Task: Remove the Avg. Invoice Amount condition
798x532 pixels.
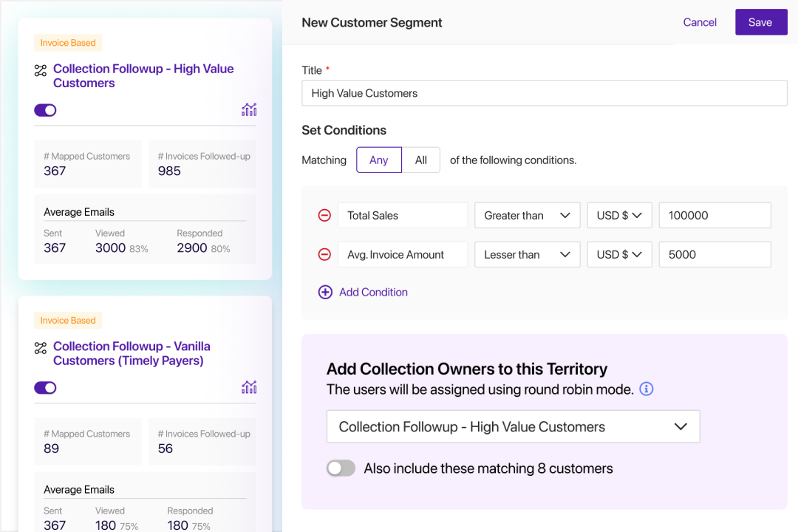Action: pyautogui.click(x=324, y=255)
